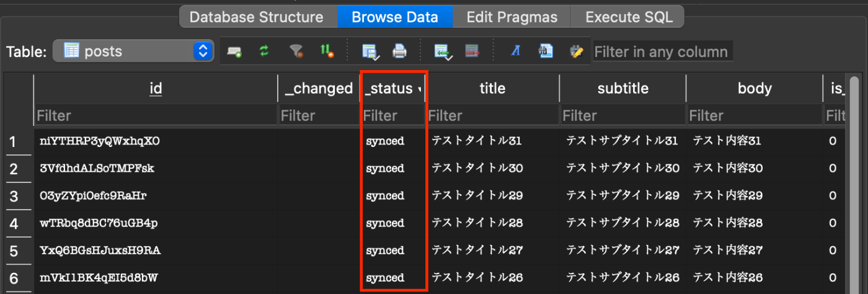Click the Filter box under title column
868x294 pixels.
(x=492, y=115)
